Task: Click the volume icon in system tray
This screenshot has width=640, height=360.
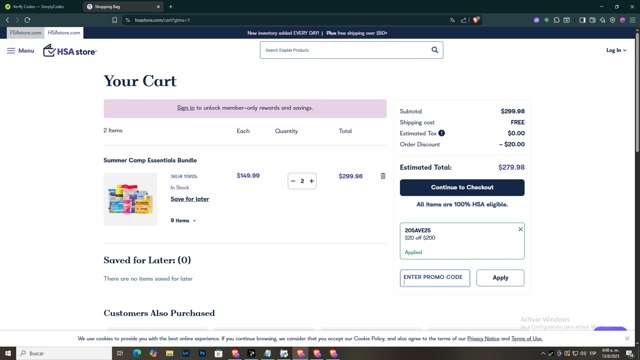Action: pyautogui.click(x=583, y=353)
